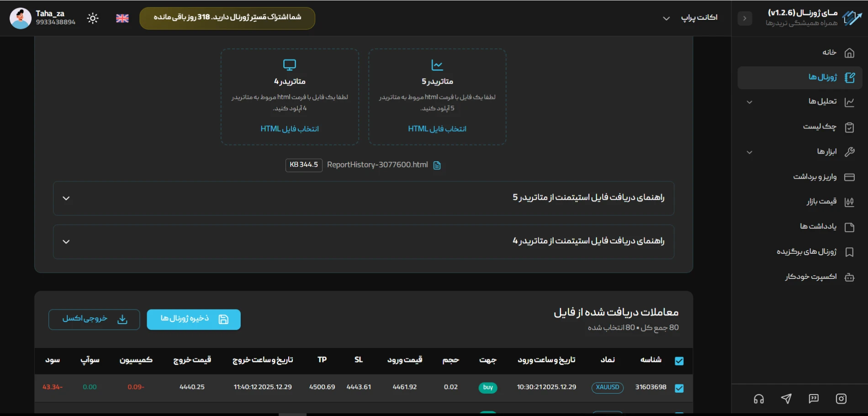Image resolution: width=868 pixels, height=416 pixels.
Task: Click the MetaTrader 4 monitor icon
Action: [x=290, y=65]
